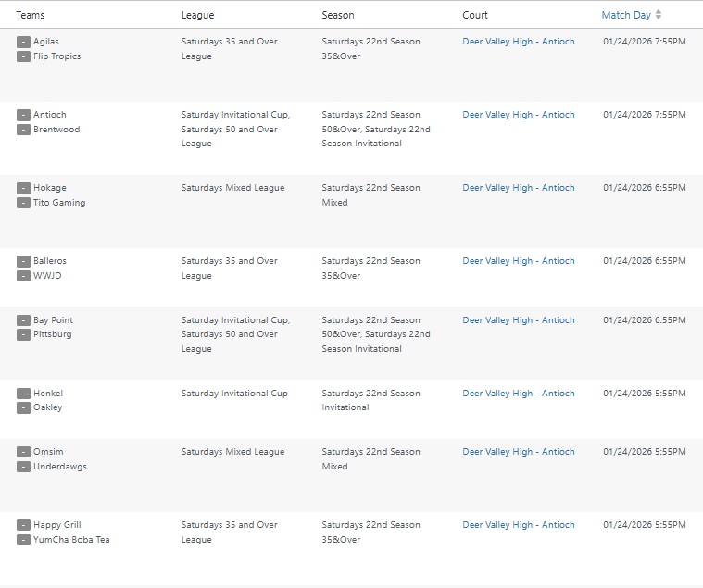Click the Court column header
This screenshot has width=703, height=588.
tap(475, 15)
